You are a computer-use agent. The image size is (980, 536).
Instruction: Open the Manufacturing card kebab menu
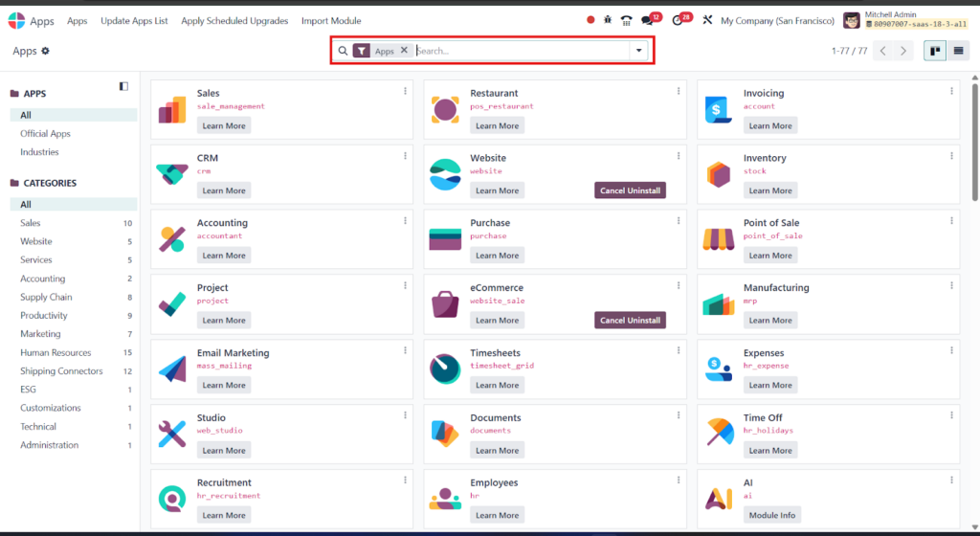click(951, 286)
